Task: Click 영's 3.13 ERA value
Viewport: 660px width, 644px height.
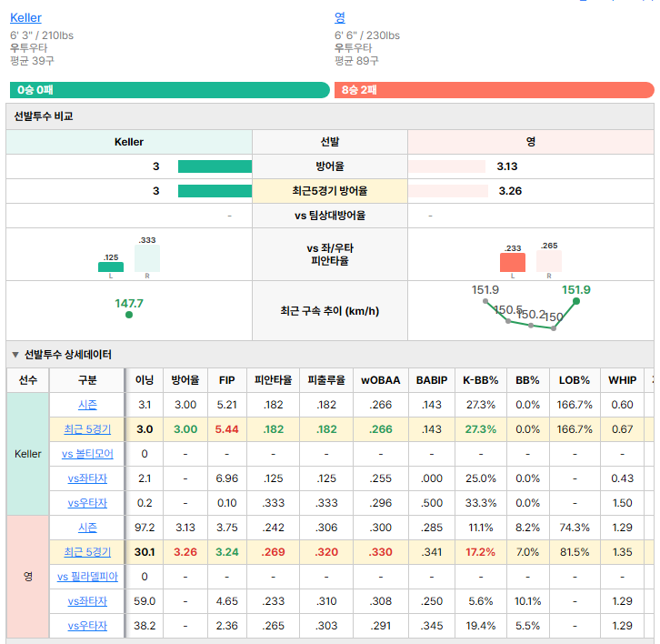Action: point(507,166)
